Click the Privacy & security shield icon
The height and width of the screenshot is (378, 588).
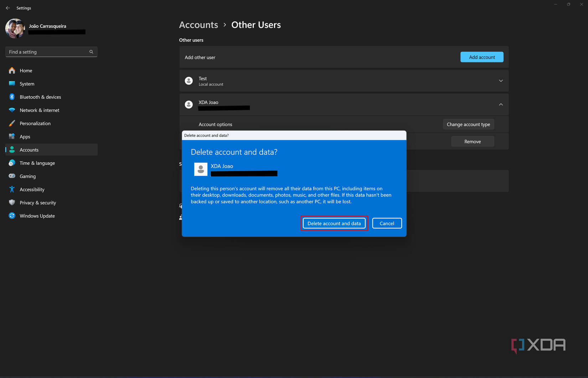pos(12,203)
